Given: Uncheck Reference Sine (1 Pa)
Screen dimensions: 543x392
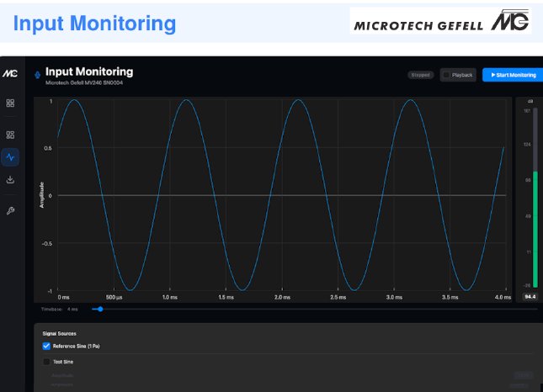Looking at the screenshot, I should [x=46, y=346].
